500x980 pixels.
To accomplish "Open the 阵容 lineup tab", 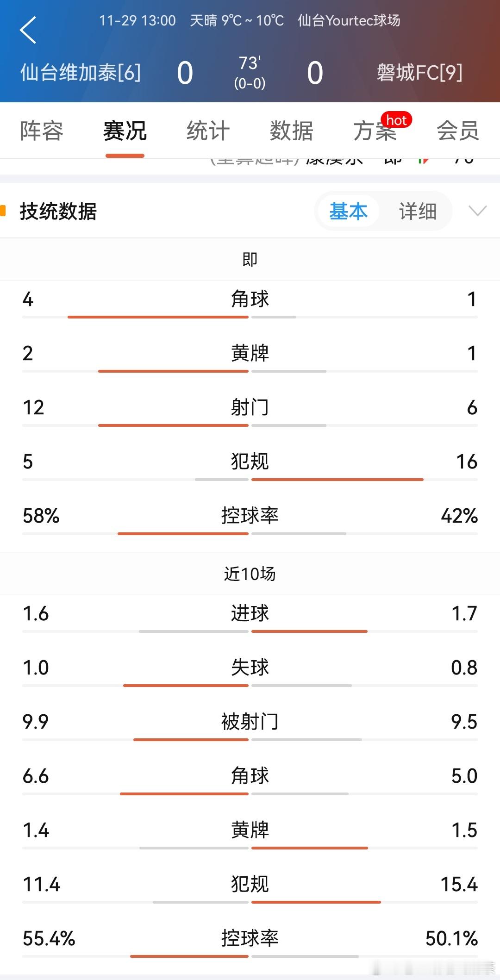I will point(41,131).
